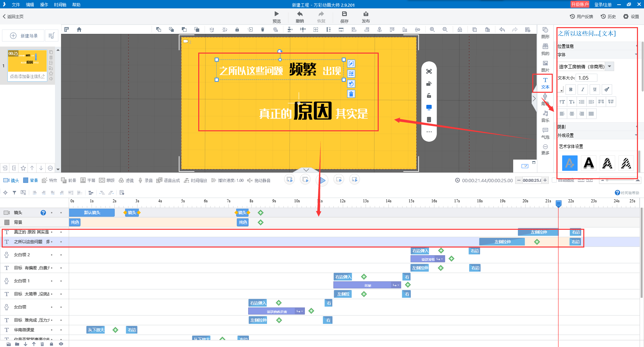The width and height of the screenshot is (644, 347).
Task: Click 升级账户 upgrade account
Action: pyautogui.click(x=580, y=4)
